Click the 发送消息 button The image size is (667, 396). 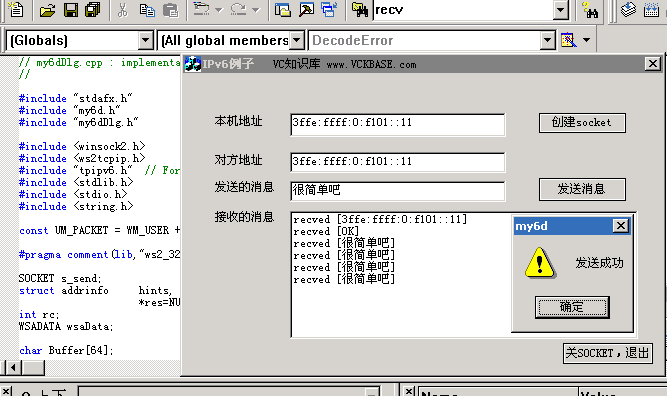click(582, 189)
